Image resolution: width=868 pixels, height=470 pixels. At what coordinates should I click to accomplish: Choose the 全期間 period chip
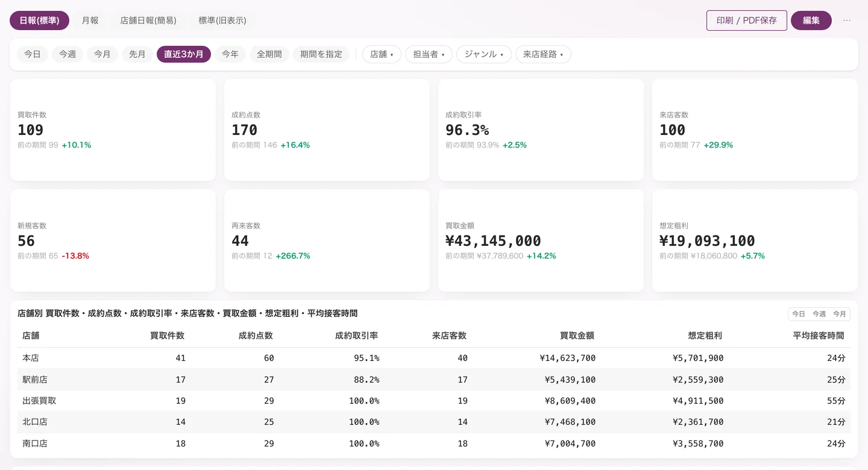[269, 54]
